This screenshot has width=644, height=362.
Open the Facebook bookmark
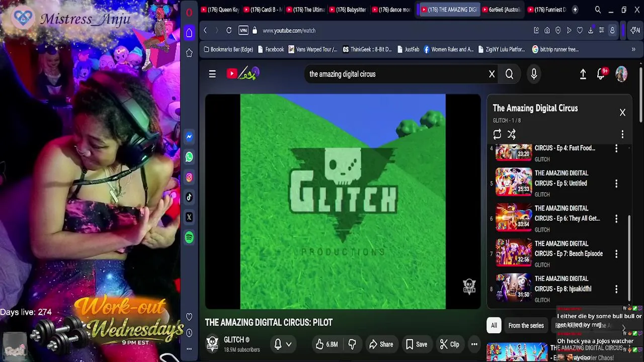pyautogui.click(x=271, y=49)
